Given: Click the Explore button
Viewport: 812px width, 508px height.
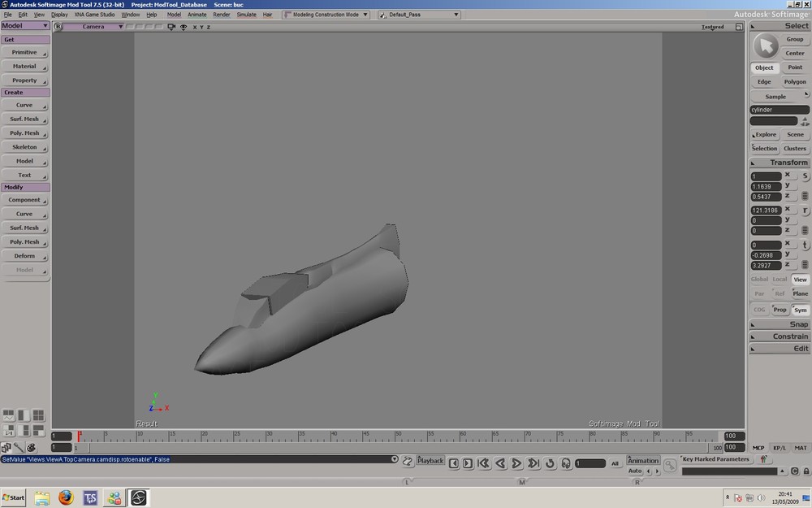Looking at the screenshot, I should pos(764,135).
